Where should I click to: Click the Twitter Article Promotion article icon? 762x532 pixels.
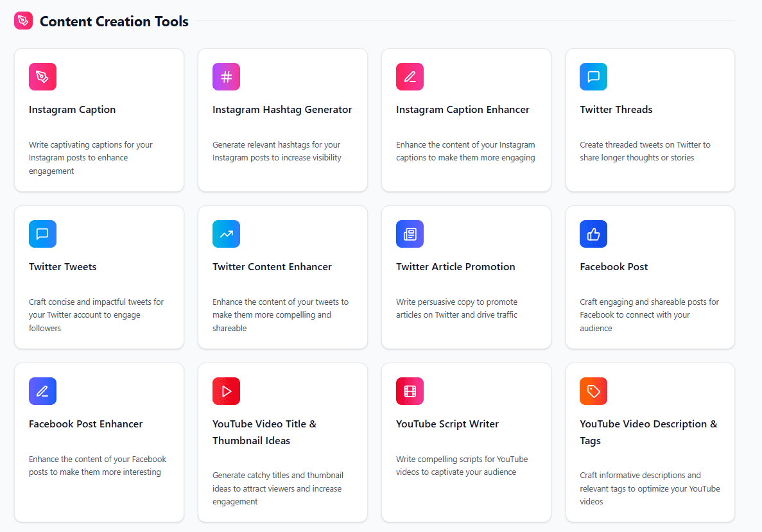(x=410, y=234)
